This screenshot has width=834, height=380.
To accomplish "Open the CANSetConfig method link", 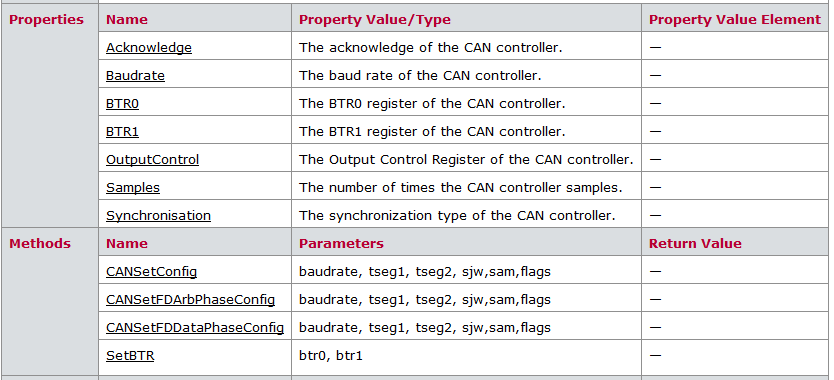I will coord(151,271).
